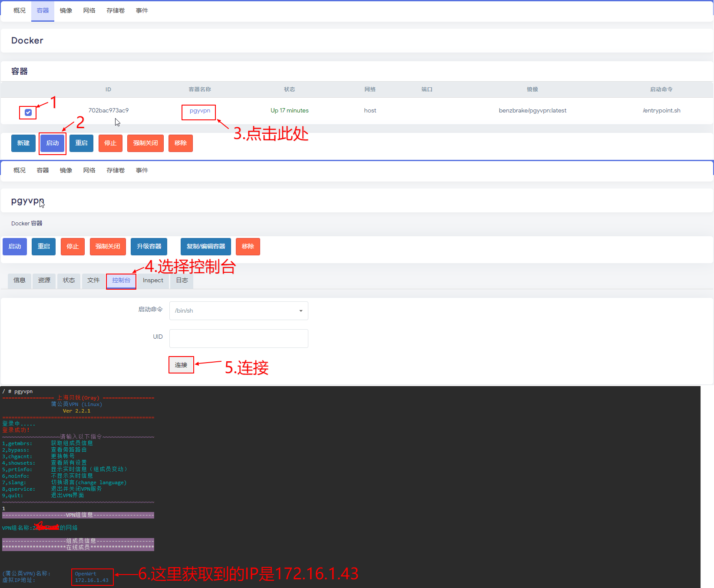The image size is (714, 588).
Task: Open the 信息 sub-tab
Action: 20,281
